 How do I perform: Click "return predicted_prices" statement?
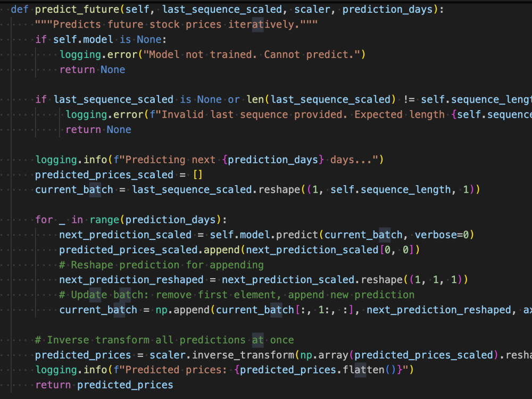104,385
